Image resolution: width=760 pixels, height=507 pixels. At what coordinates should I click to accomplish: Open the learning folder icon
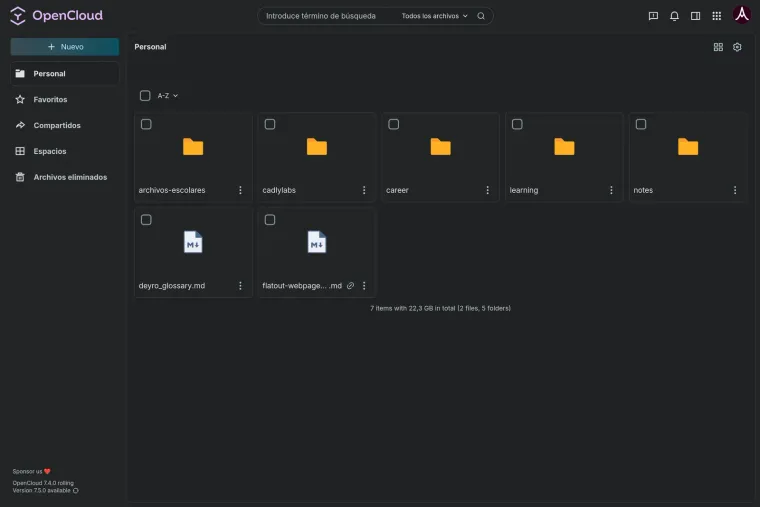point(564,146)
